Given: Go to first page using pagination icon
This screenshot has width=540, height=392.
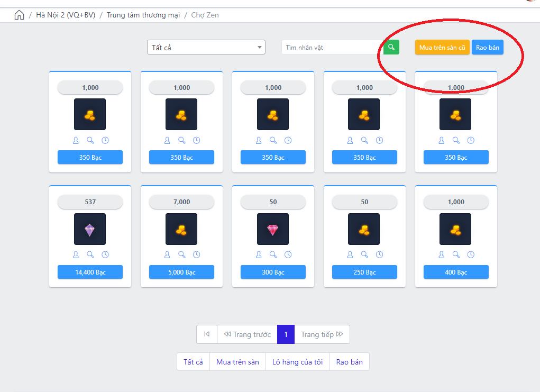Looking at the screenshot, I should click(207, 334).
